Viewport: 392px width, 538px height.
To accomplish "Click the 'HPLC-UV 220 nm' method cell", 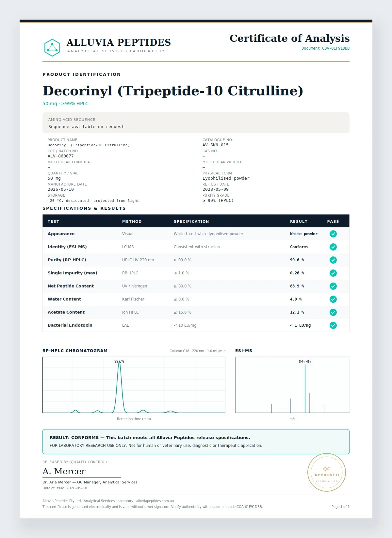I will (138, 260).
